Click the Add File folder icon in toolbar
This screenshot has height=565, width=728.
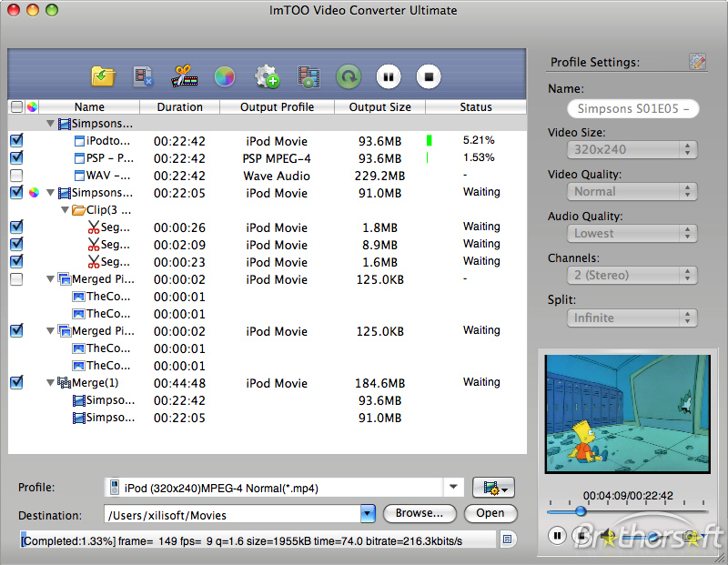103,76
